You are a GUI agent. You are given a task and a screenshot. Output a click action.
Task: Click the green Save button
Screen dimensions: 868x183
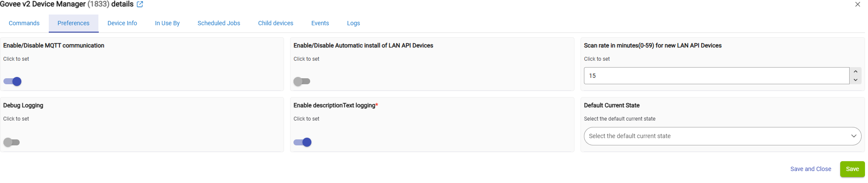pyautogui.click(x=852, y=169)
